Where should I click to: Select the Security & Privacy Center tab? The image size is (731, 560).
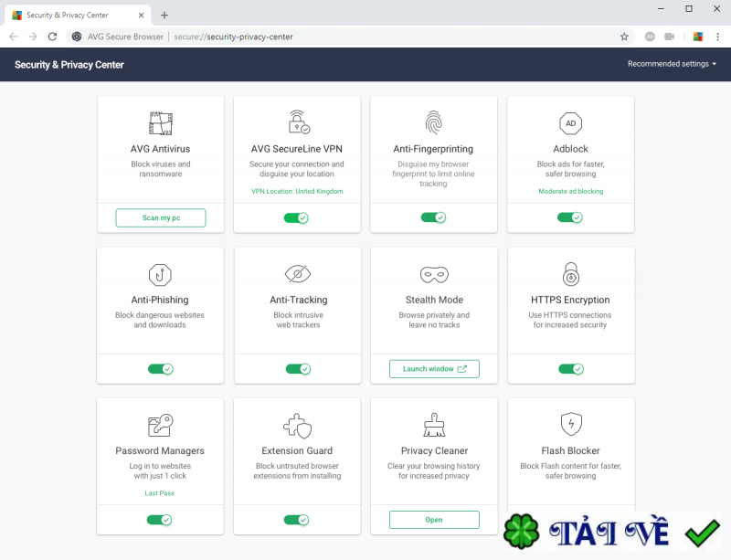point(77,16)
